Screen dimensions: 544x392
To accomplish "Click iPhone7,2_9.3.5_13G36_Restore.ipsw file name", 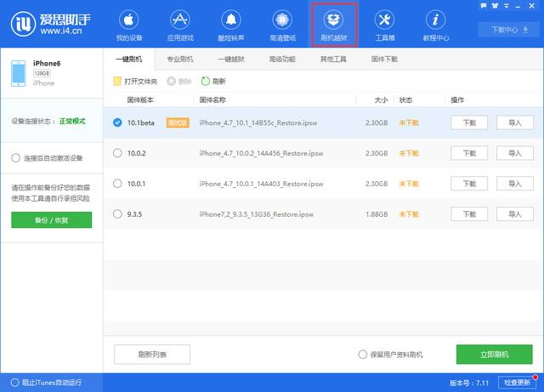I will [x=257, y=214].
